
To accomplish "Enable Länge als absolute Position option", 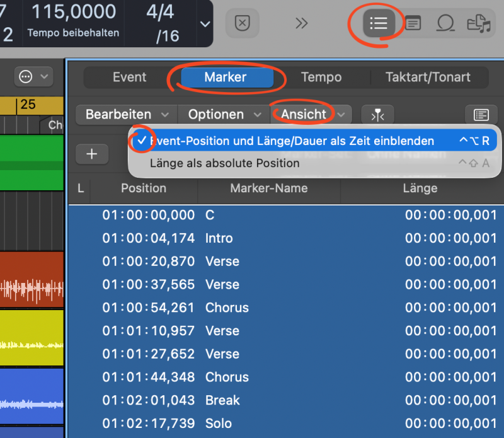I will [224, 163].
